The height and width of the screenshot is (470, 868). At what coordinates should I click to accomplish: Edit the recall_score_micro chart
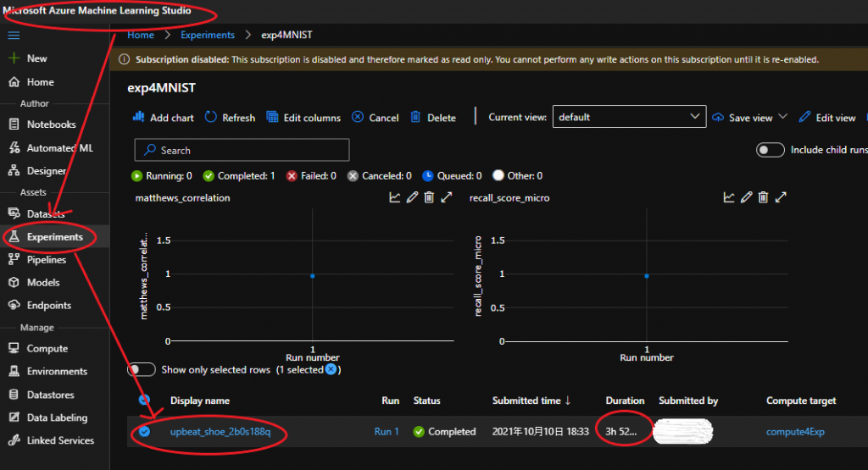tap(746, 197)
